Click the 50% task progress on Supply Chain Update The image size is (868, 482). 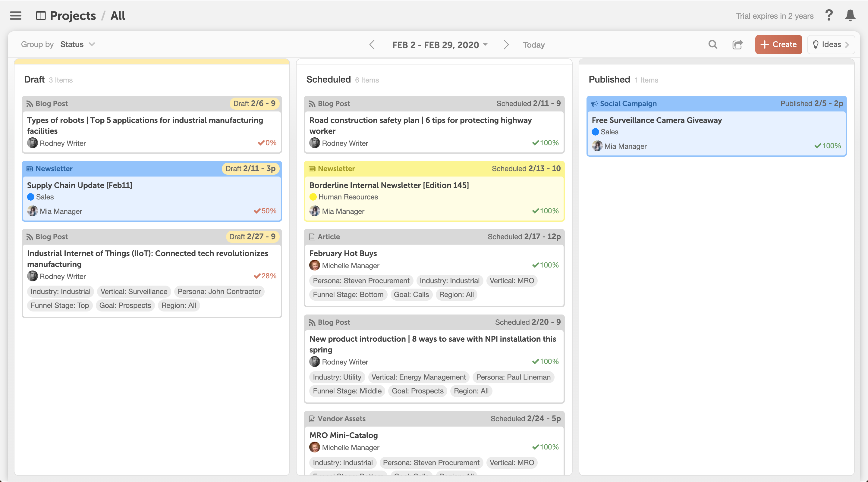point(265,211)
